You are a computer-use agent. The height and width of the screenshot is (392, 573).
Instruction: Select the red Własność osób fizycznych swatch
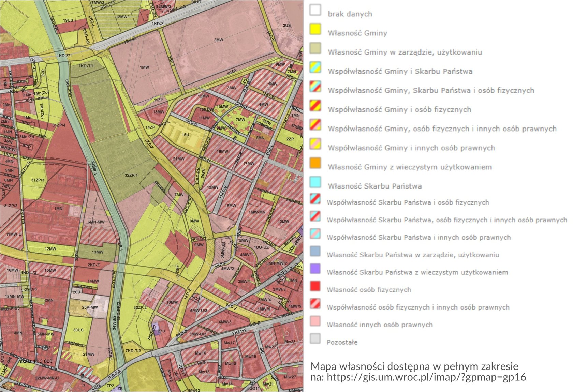pyautogui.click(x=315, y=286)
